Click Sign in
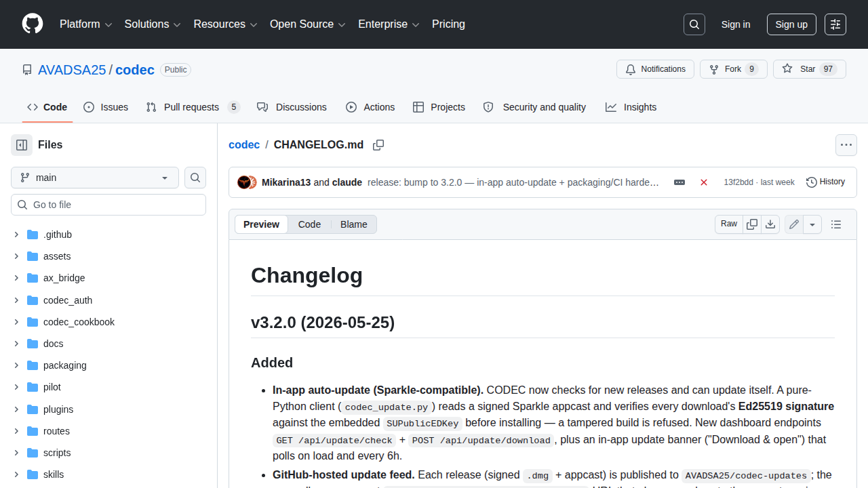The width and height of the screenshot is (868, 488). (736, 24)
